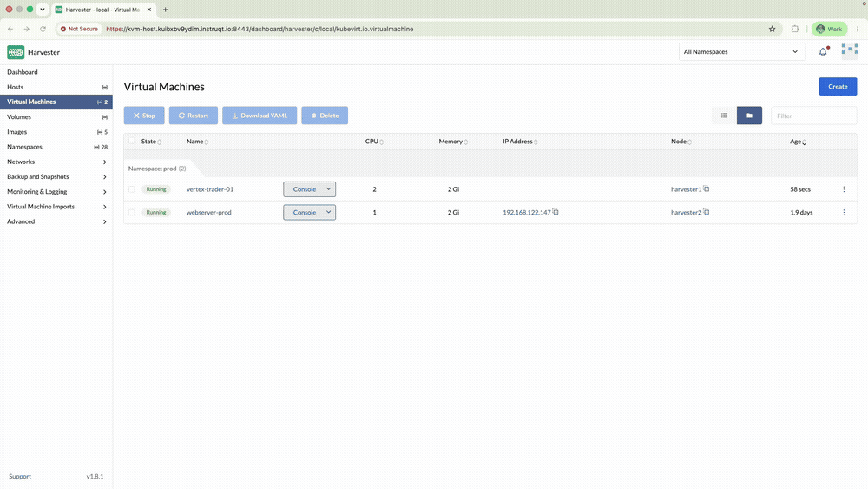Open the Support link

coord(20,476)
